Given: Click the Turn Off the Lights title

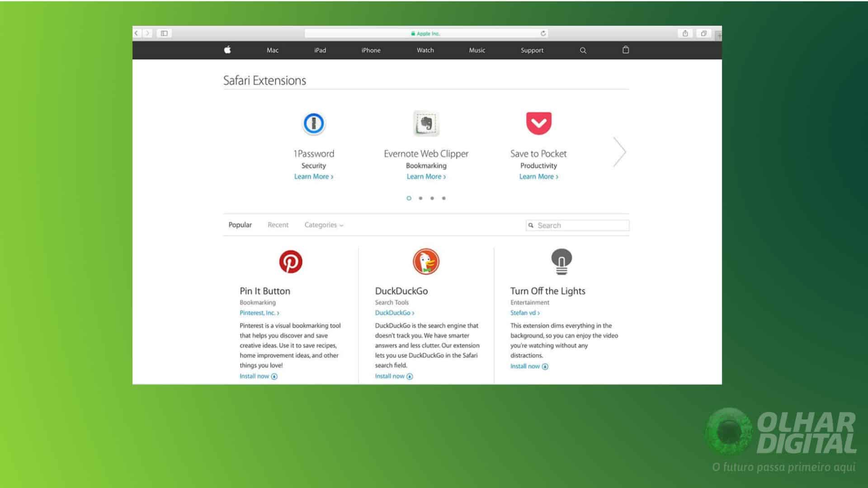Looking at the screenshot, I should pos(548,291).
